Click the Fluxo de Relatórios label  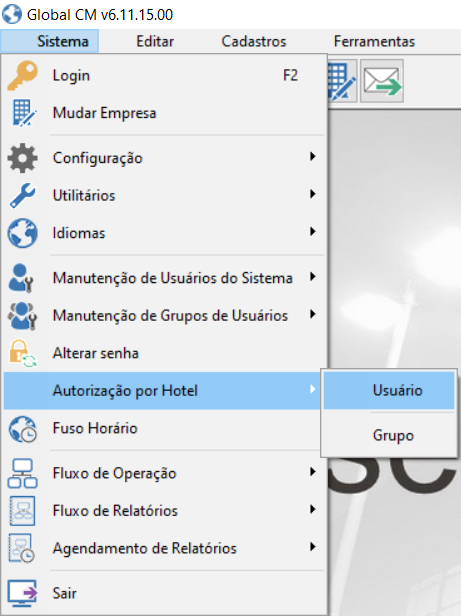point(115,511)
